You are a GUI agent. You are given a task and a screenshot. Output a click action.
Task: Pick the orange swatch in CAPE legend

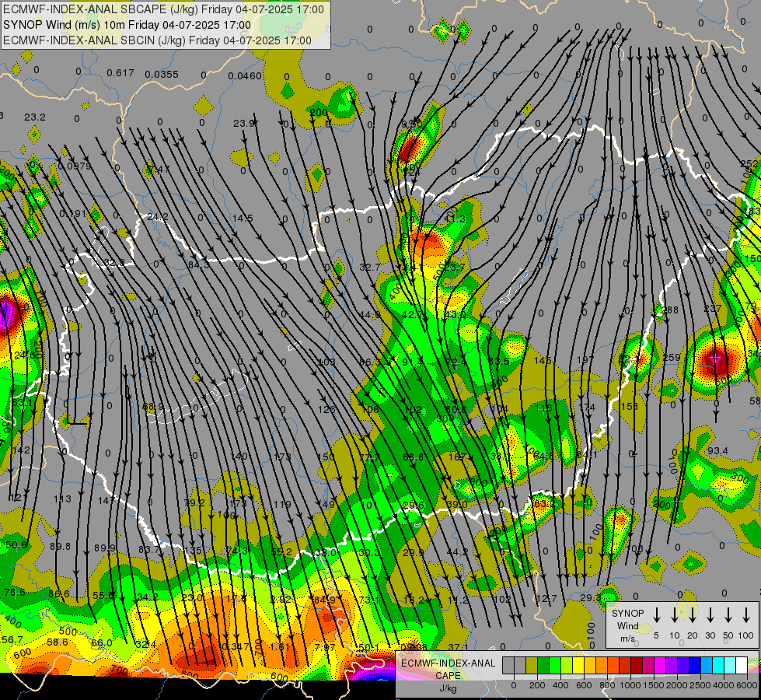pyautogui.click(x=602, y=666)
